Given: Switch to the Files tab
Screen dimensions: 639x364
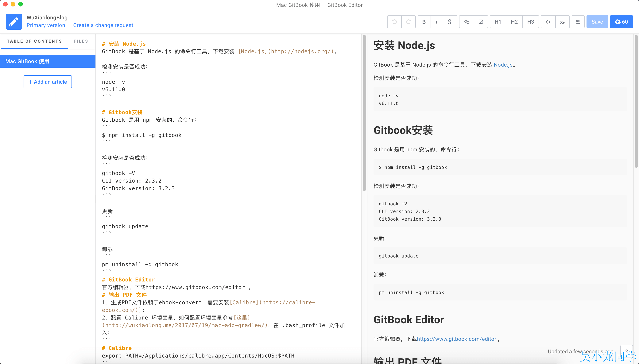Looking at the screenshot, I should 81,41.
